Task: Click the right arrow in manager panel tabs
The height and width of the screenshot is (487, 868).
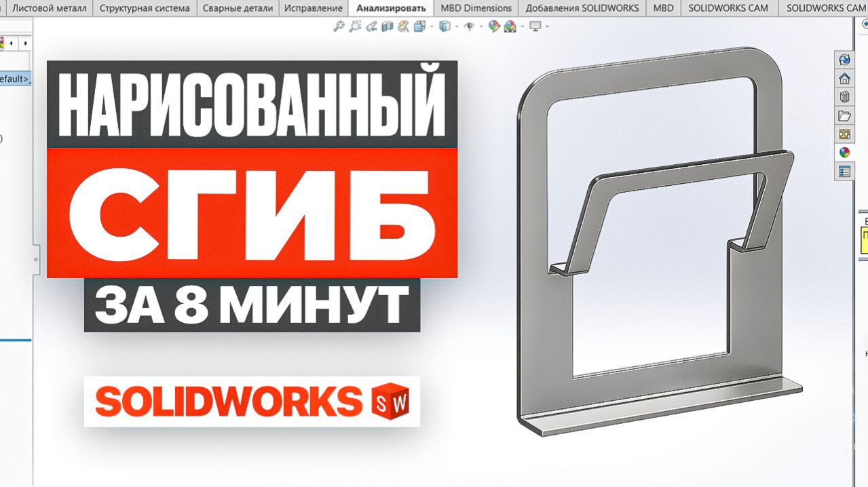Action: [x=25, y=43]
